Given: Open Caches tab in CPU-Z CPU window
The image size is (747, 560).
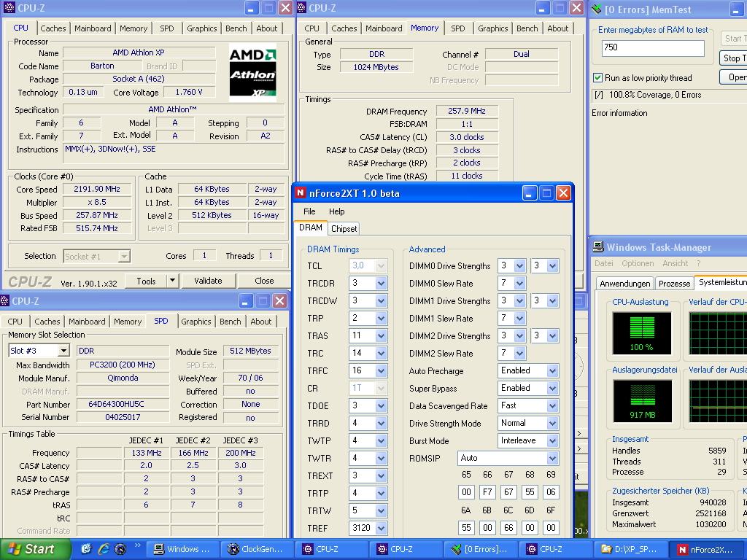Looking at the screenshot, I should [53, 28].
